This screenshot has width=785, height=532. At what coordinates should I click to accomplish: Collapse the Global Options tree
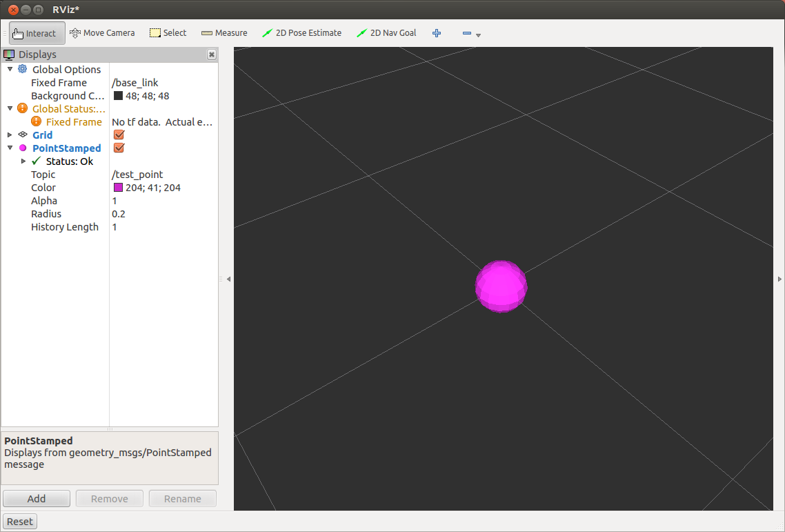pos(10,70)
